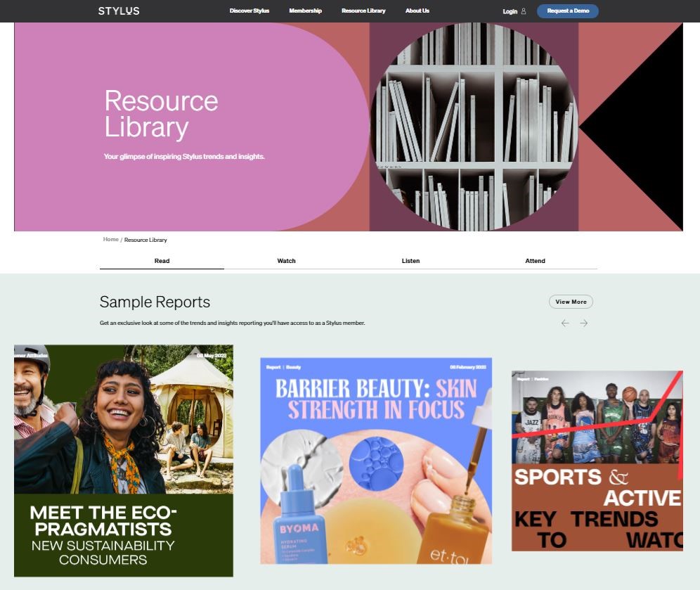The width and height of the screenshot is (700, 590).
Task: Click the Resource Library hero title
Action: pyautogui.click(x=161, y=114)
